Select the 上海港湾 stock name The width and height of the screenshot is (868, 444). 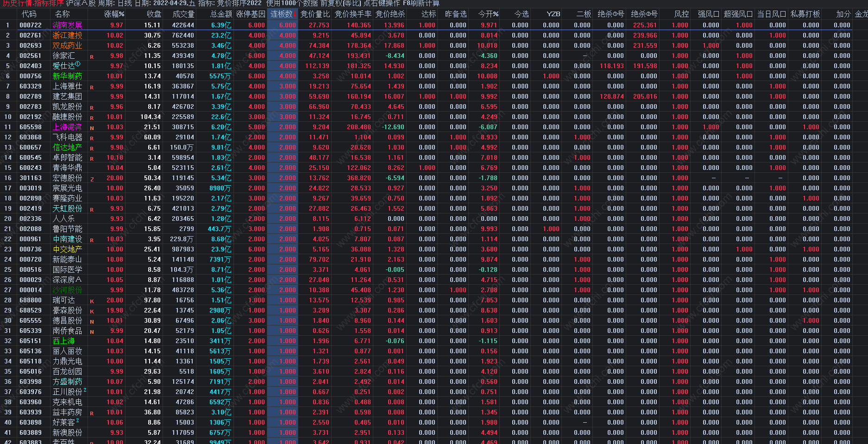67,127
